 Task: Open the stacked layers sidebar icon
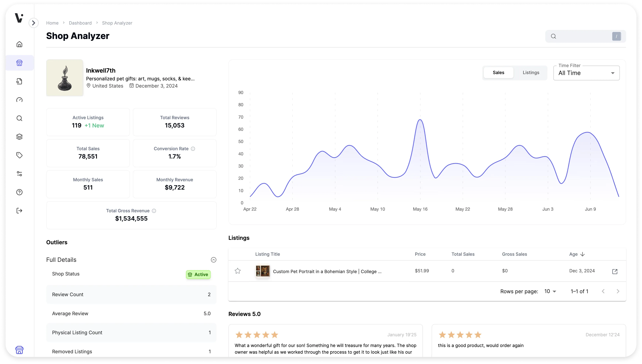click(19, 137)
